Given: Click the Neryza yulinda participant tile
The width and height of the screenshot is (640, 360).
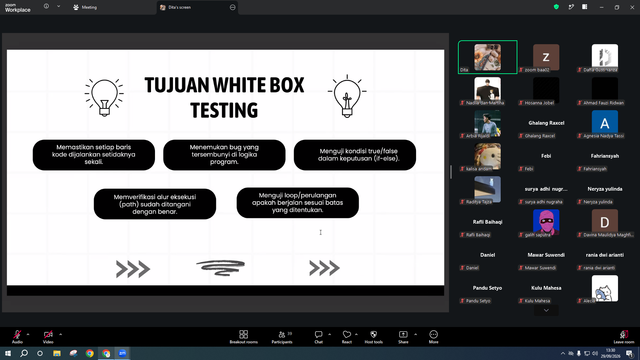Looking at the screenshot, I should (604, 189).
